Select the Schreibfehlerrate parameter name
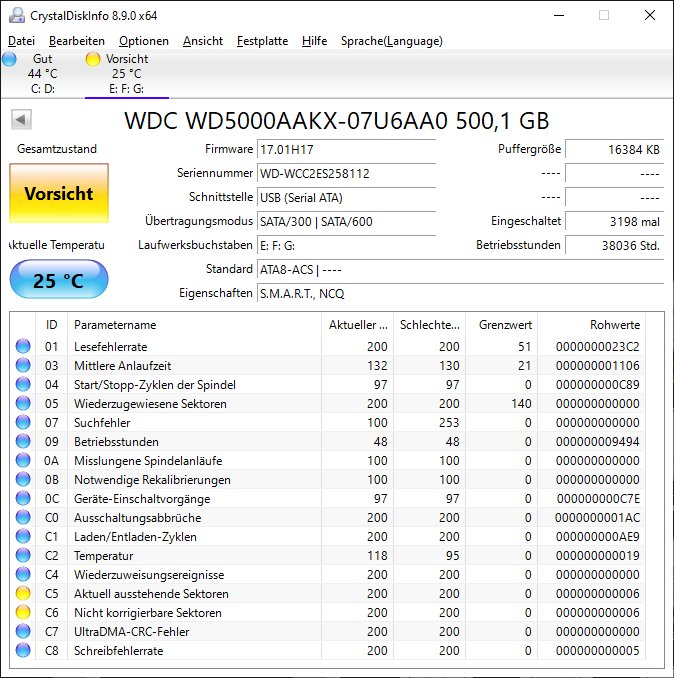The image size is (674, 678). click(x=118, y=651)
